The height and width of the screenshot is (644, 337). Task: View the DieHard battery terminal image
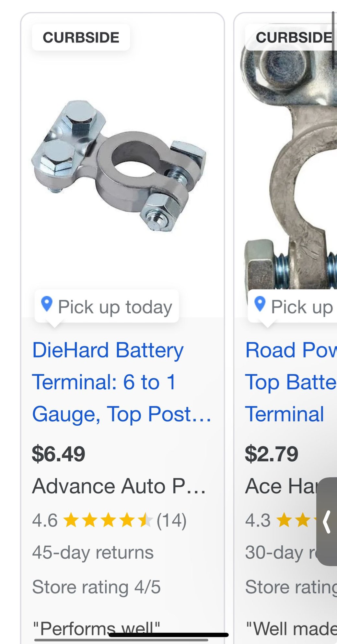119,166
